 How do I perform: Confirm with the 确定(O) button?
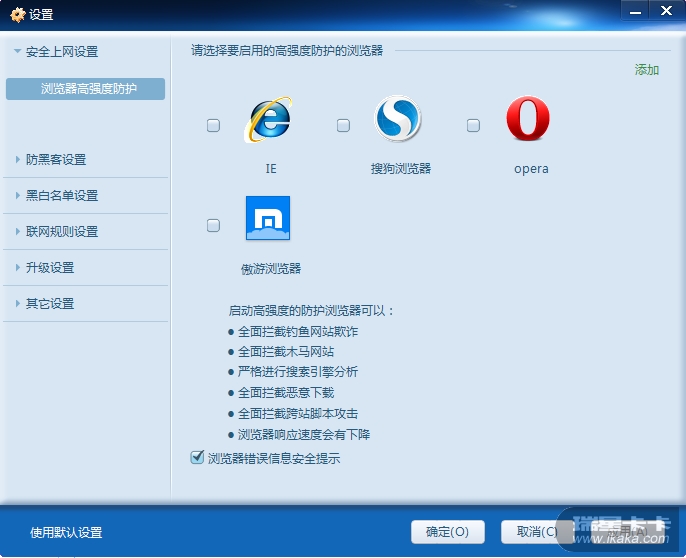pyautogui.click(x=448, y=532)
